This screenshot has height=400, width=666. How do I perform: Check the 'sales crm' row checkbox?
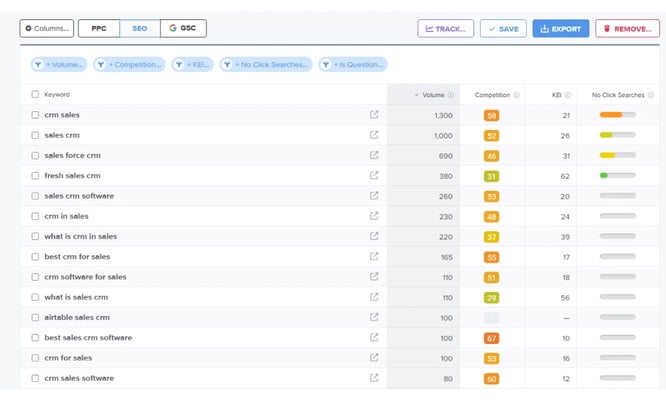click(35, 135)
